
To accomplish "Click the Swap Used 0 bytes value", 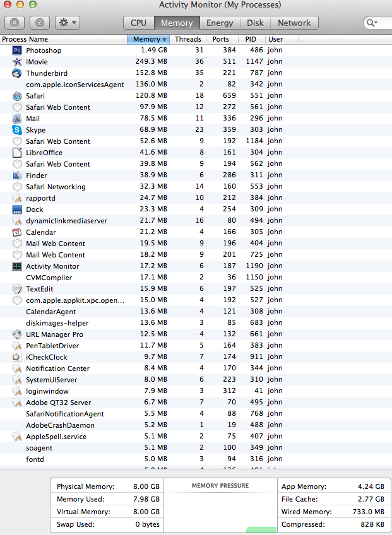I will click(x=148, y=524).
